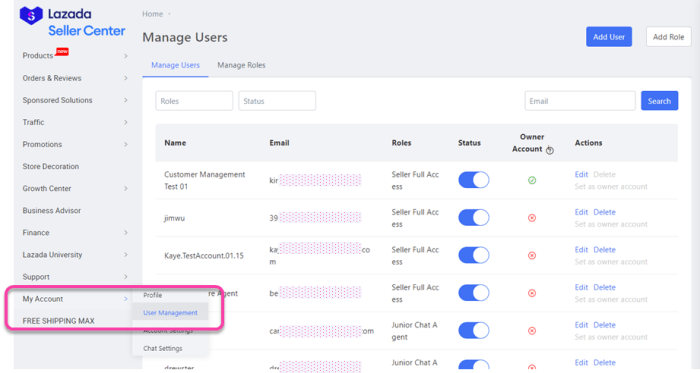Click the Name column header

tap(175, 143)
